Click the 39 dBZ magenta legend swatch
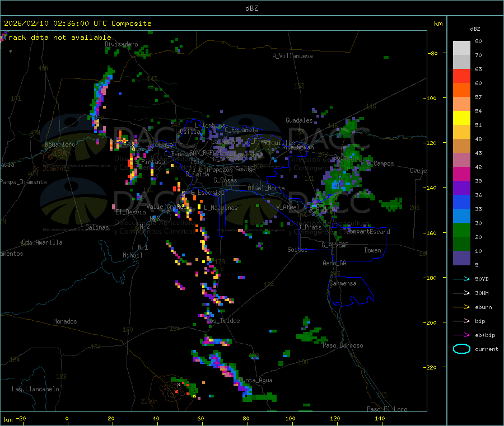 (461, 174)
